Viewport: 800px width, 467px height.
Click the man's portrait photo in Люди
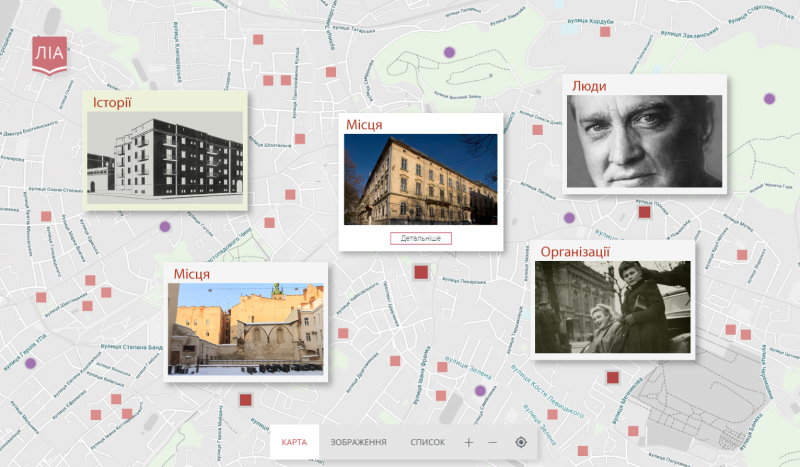[643, 140]
